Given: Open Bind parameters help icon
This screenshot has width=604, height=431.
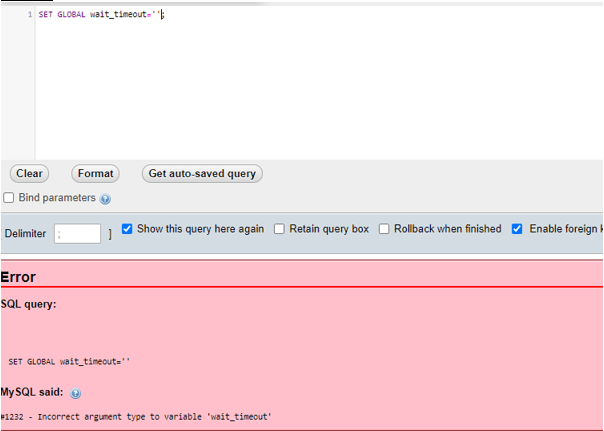Looking at the screenshot, I should 106,199.
